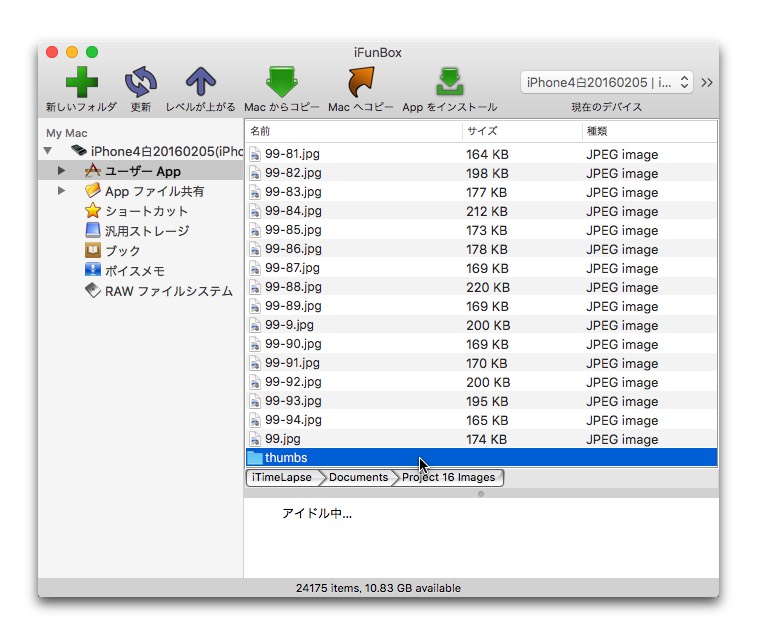This screenshot has height=640, width=758.
Task: Click the Install App download icon
Action: click(450, 82)
